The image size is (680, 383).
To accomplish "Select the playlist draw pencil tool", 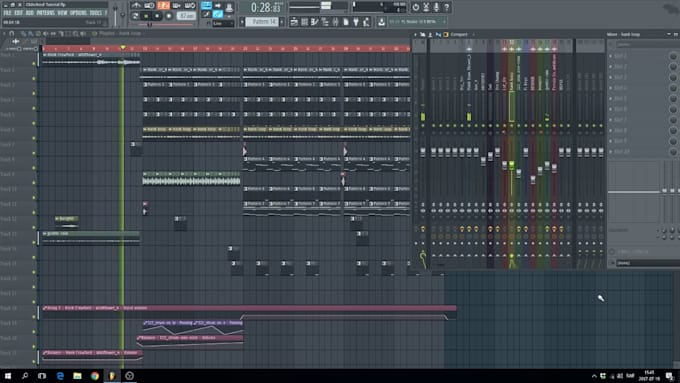I will pos(23,34).
